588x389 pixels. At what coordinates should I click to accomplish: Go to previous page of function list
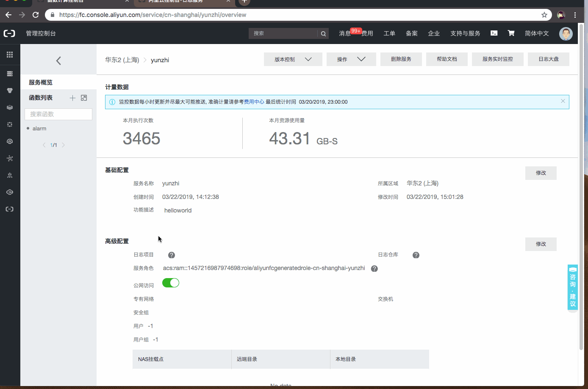[x=44, y=145]
